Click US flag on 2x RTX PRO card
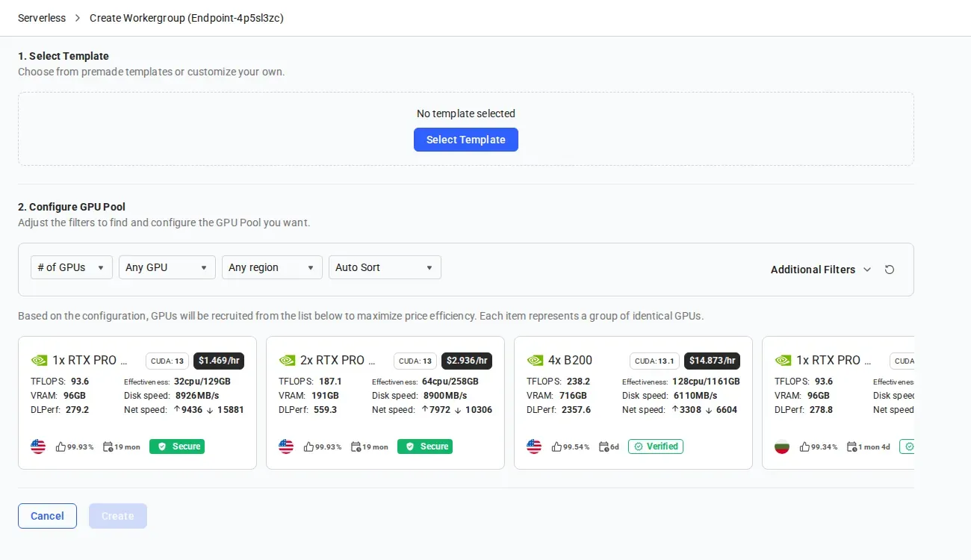The image size is (971, 560). 286,447
